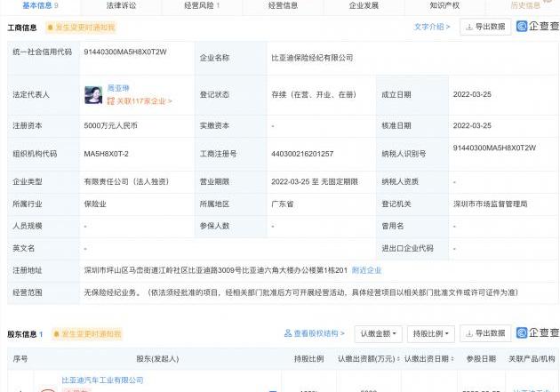This screenshot has width=560, height=392.
Task: Click the 登记状态 value 存续（在营、开业、在册）
Action: pos(314,94)
